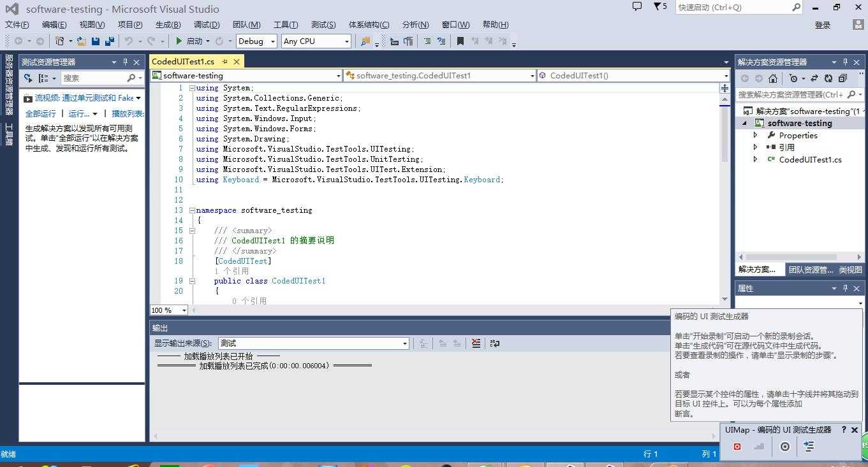Click the Uncomment selected lines icon

[x=441, y=41]
